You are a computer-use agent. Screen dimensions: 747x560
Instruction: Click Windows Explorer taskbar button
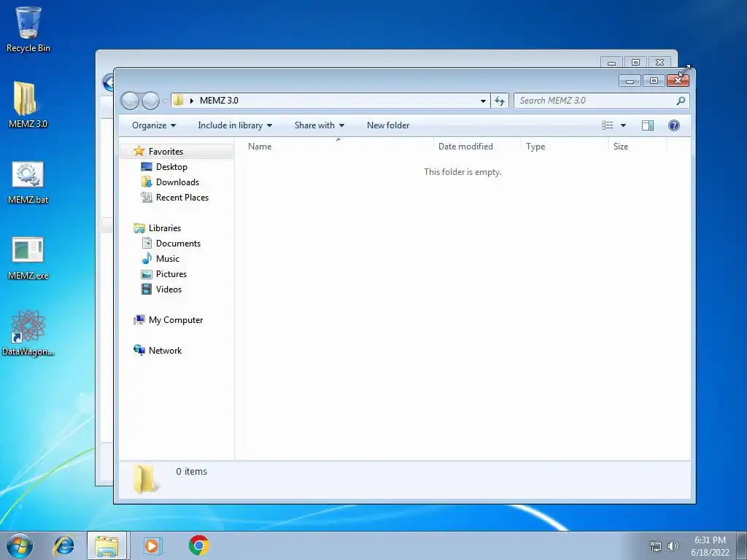click(107, 545)
